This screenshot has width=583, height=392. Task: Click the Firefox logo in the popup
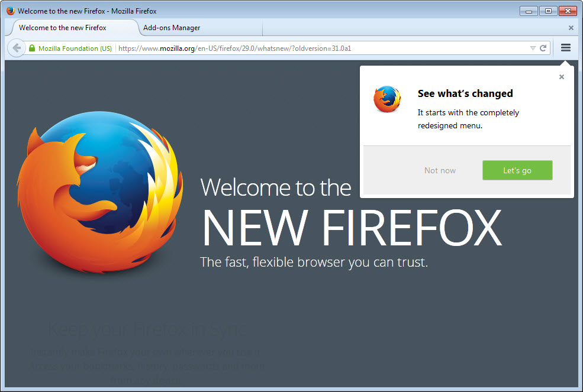(x=387, y=99)
